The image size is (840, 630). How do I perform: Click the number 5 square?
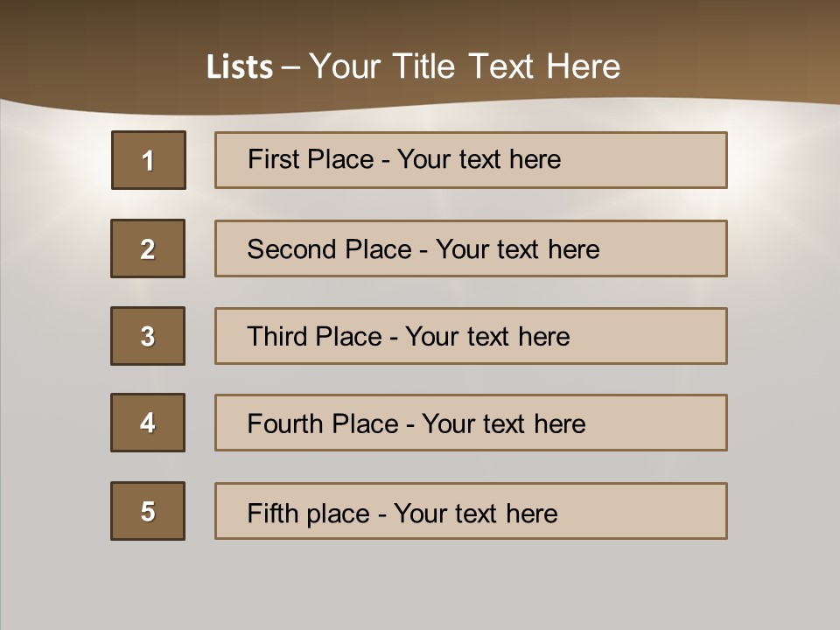click(x=148, y=511)
